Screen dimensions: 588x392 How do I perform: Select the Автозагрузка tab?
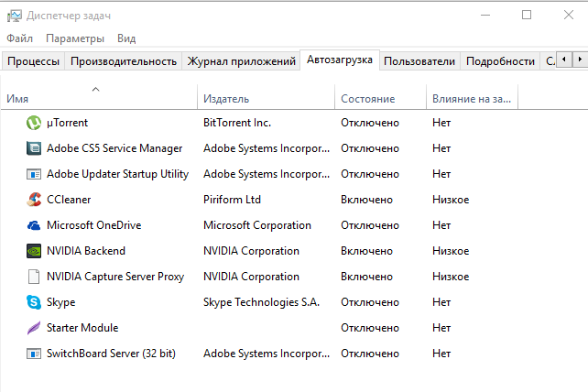point(340,60)
